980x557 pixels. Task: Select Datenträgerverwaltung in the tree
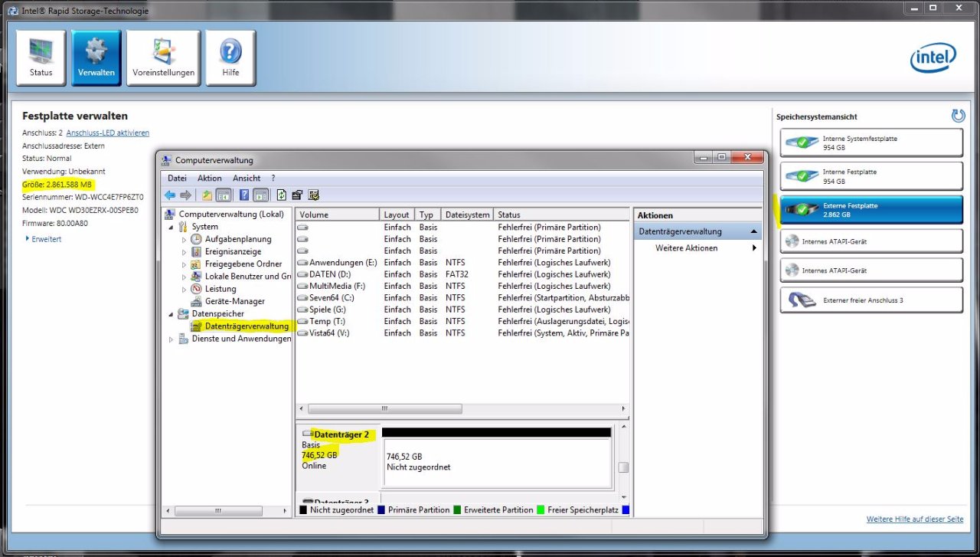click(247, 326)
